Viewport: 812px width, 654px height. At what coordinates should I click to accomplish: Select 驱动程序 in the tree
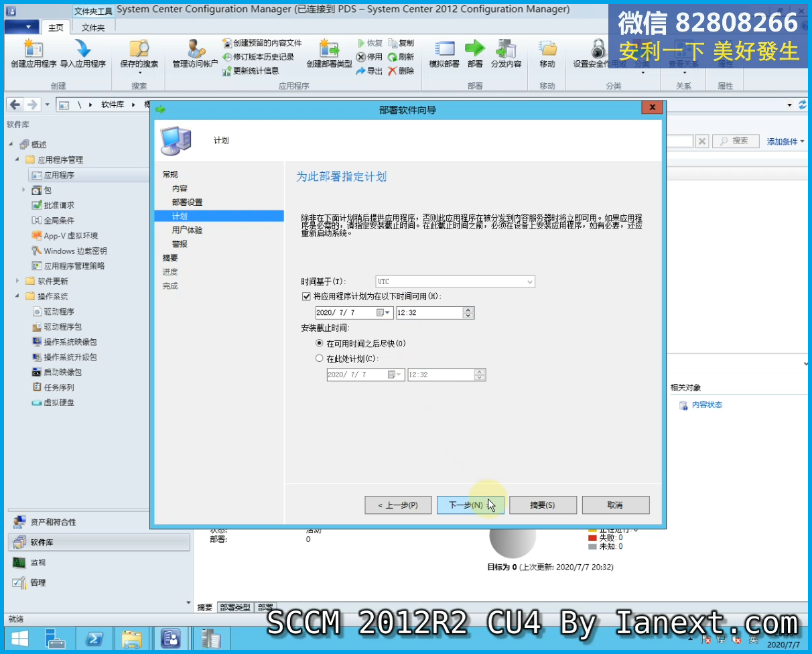pos(59,312)
